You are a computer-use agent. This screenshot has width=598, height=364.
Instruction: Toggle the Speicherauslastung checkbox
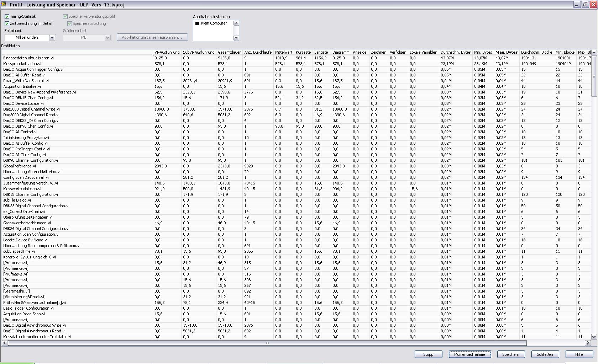click(69, 23)
